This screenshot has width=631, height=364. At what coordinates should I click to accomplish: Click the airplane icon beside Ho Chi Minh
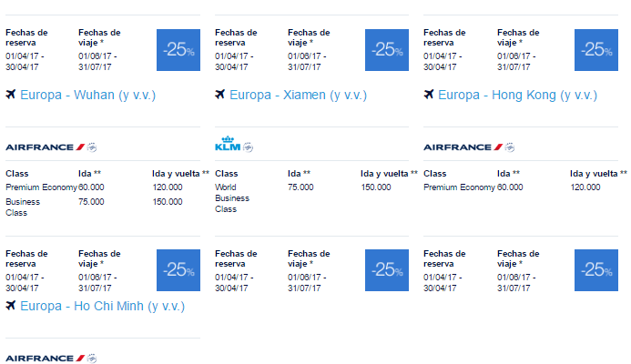pos(10,306)
